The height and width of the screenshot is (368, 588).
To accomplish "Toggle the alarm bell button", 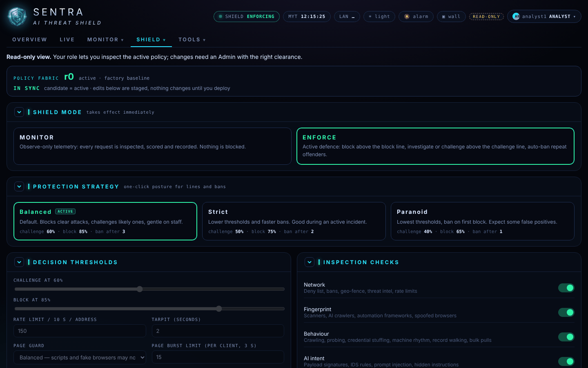I will pyautogui.click(x=416, y=16).
